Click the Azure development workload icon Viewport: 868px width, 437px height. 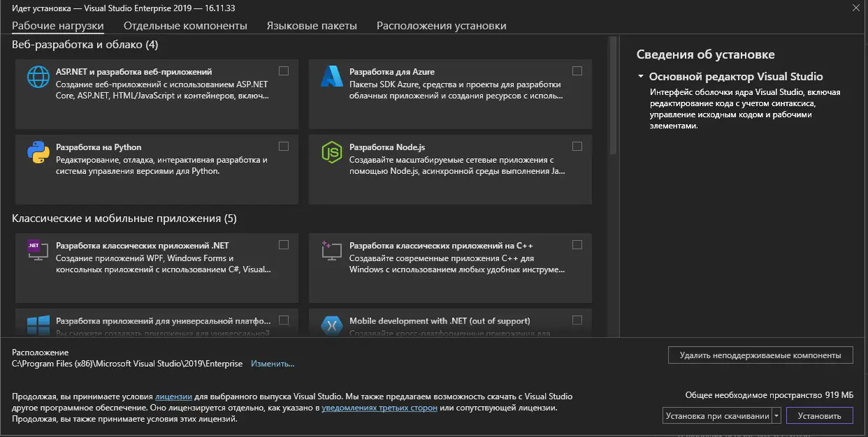tap(331, 77)
